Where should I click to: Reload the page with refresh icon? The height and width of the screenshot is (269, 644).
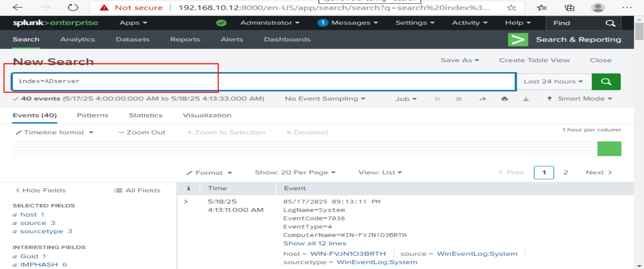[x=73, y=7]
